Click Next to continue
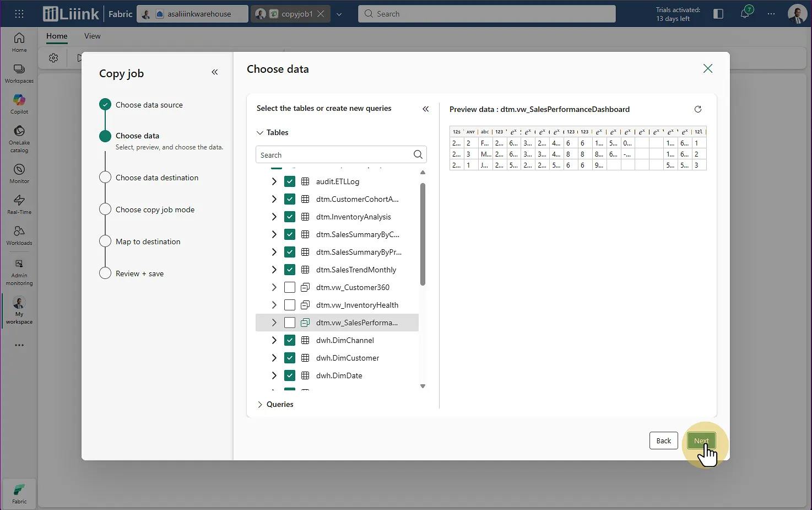Viewport: 812px width, 510px height. pos(701,441)
